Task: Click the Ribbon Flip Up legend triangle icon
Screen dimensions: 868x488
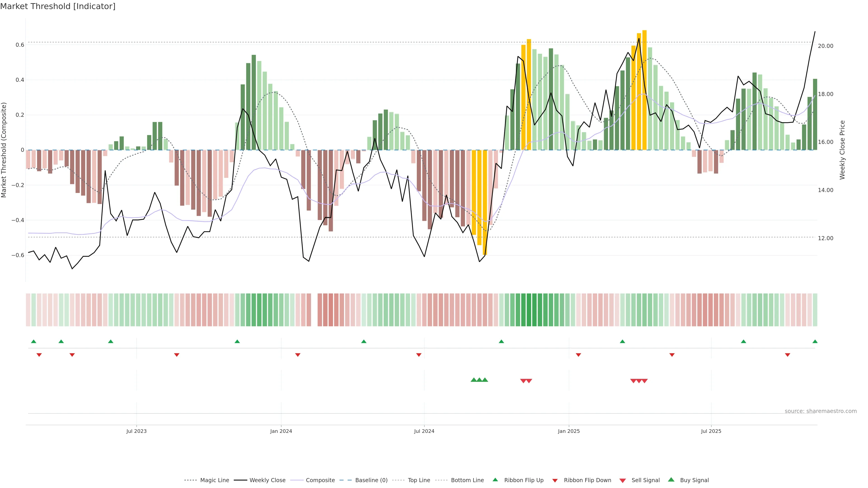Action: 495,480
